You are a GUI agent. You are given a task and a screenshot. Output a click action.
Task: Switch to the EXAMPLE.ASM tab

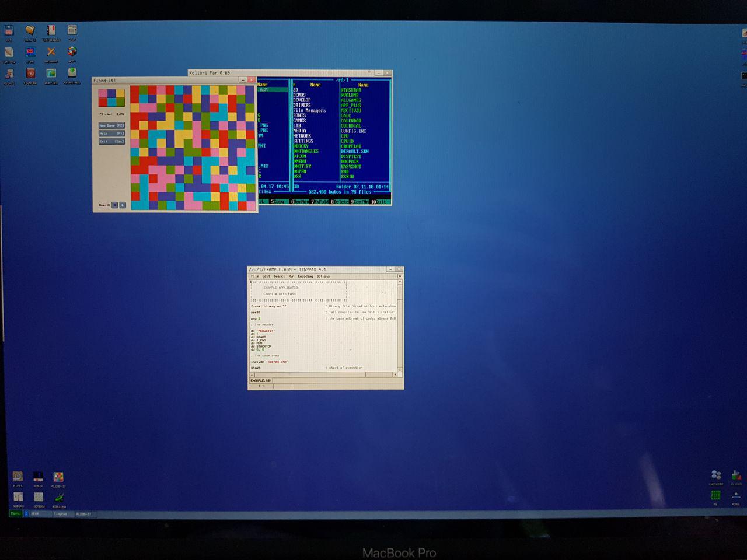tap(261, 380)
